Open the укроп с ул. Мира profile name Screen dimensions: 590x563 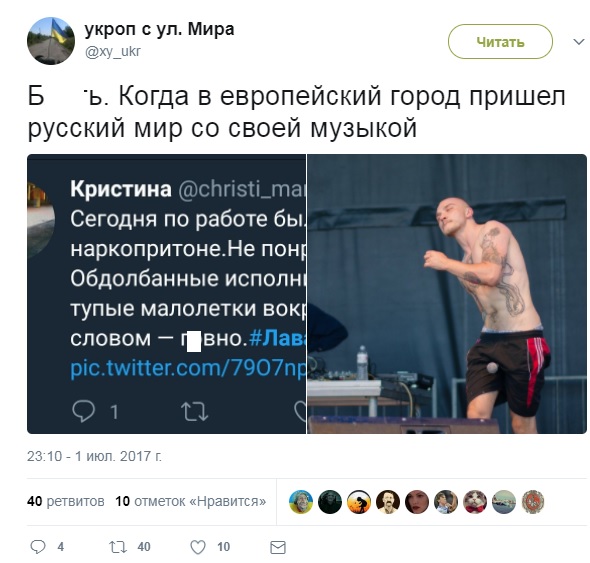160,29
